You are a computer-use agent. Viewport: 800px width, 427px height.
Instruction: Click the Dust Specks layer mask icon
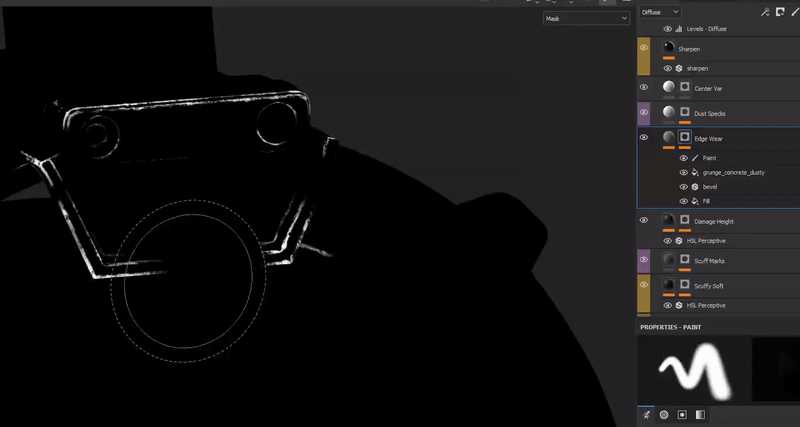pos(686,113)
